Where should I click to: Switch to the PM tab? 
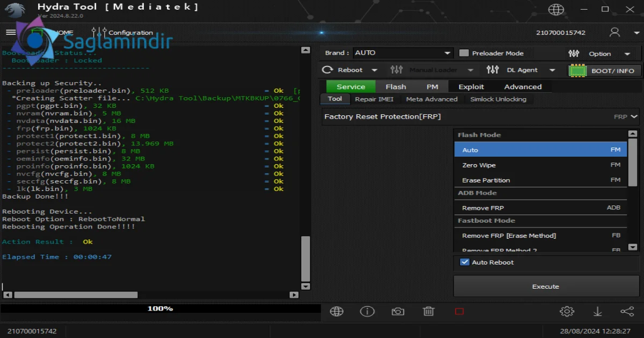tap(432, 86)
